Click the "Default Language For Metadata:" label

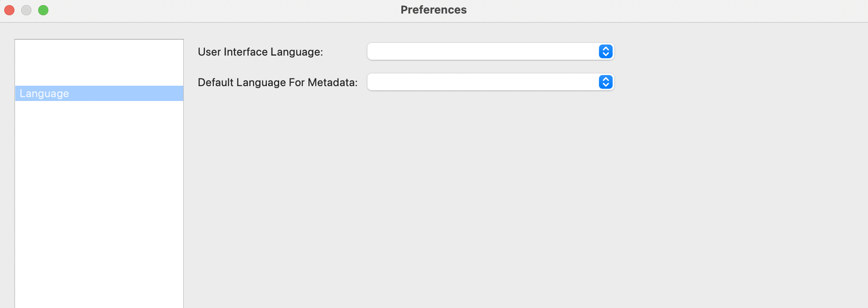[277, 82]
